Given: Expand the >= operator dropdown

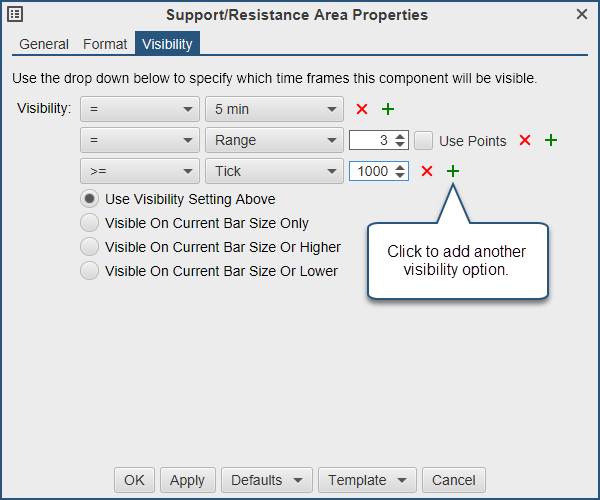Looking at the screenshot, I should [x=139, y=171].
